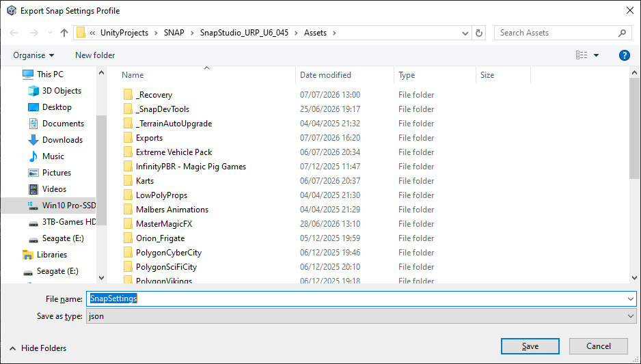Image resolution: width=641 pixels, height=364 pixels.
Task: Refresh the Assets folder view
Action: click(479, 33)
